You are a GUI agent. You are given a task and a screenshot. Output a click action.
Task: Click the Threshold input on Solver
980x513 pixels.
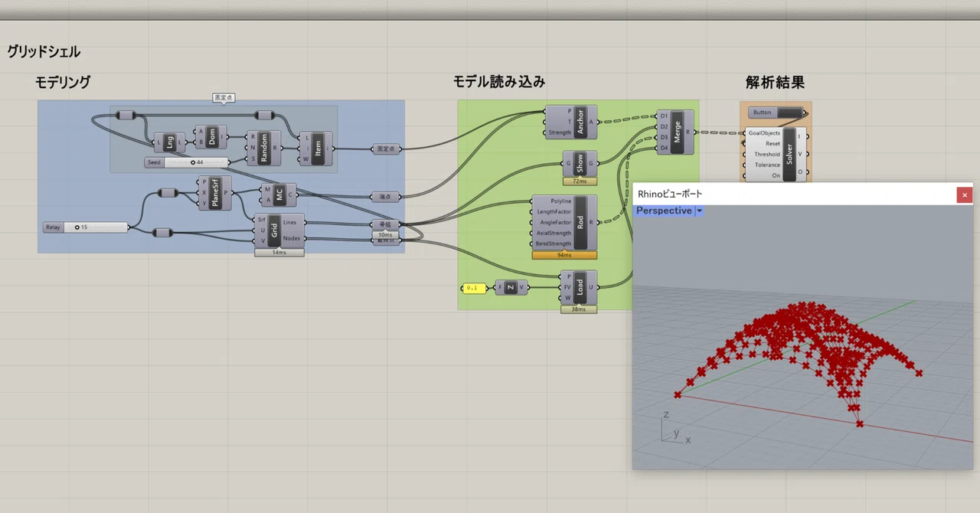click(x=766, y=155)
